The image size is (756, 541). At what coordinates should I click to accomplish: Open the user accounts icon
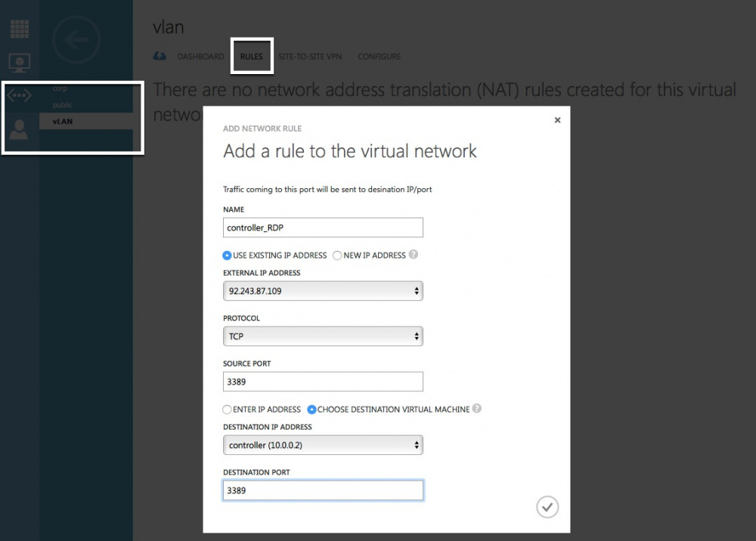coord(20,130)
